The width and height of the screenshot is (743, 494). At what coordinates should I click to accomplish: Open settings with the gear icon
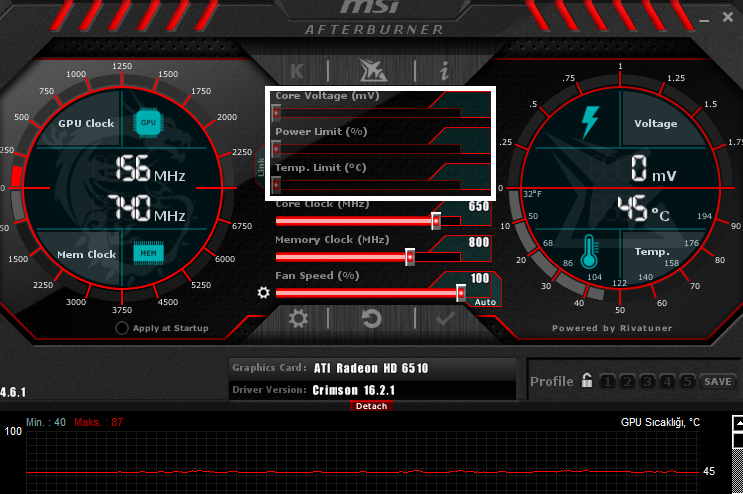point(298,318)
